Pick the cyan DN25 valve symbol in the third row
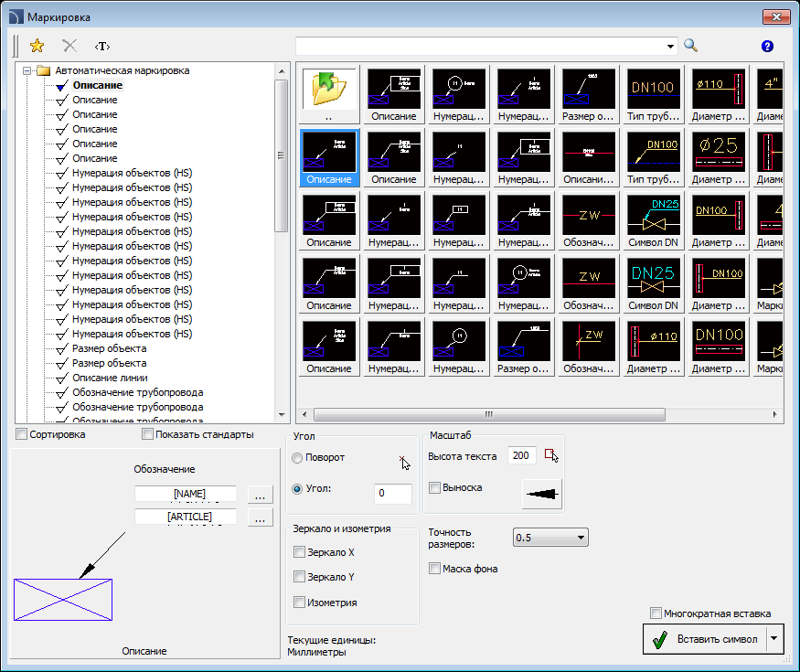The width and height of the screenshot is (800, 672). coord(653,220)
